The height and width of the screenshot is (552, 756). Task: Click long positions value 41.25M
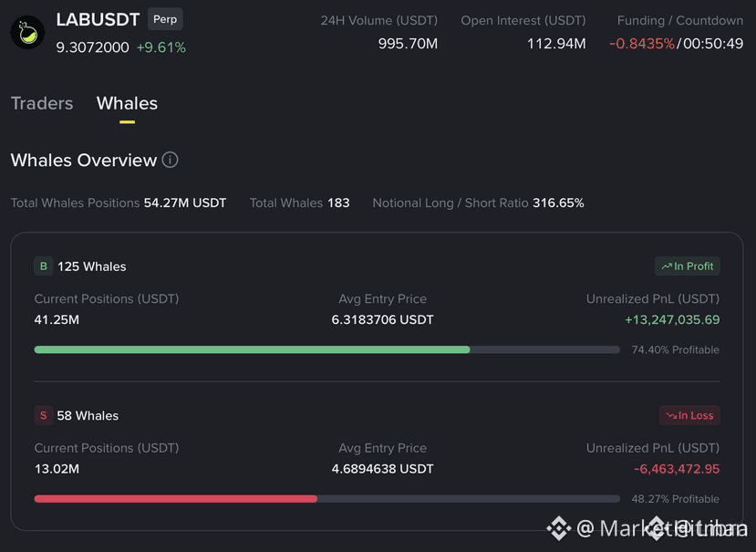click(x=57, y=319)
